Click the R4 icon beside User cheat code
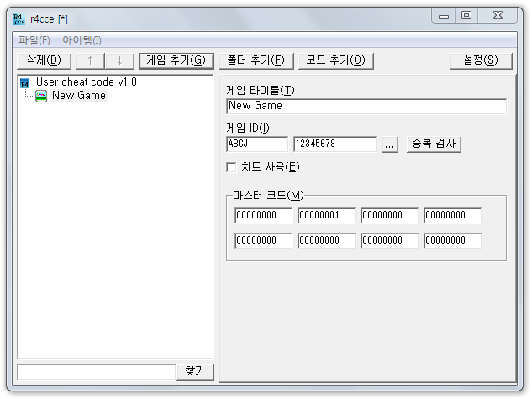532x399 pixels. point(24,83)
